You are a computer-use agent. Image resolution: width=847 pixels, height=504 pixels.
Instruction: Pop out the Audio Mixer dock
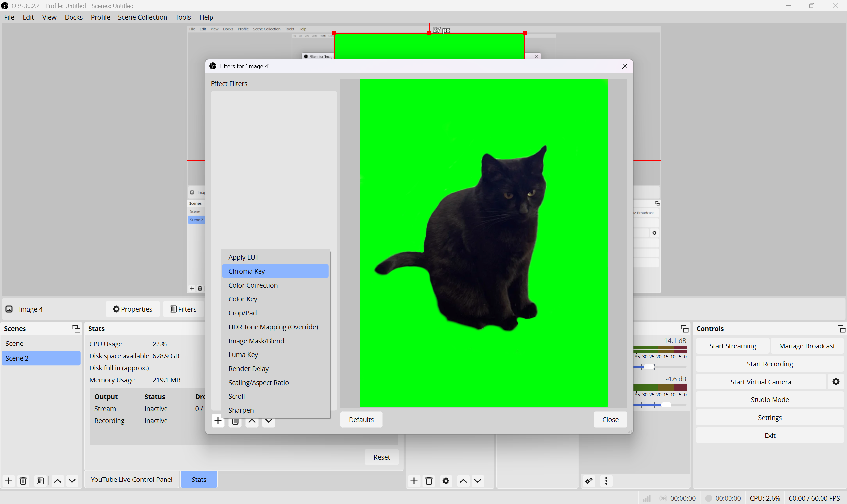coord(685,328)
